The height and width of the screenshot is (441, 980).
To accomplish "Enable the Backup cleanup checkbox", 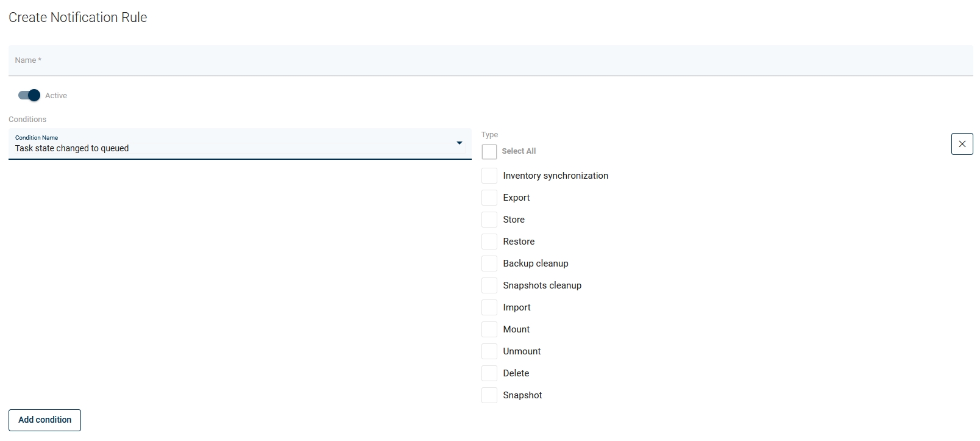I will coord(489,264).
